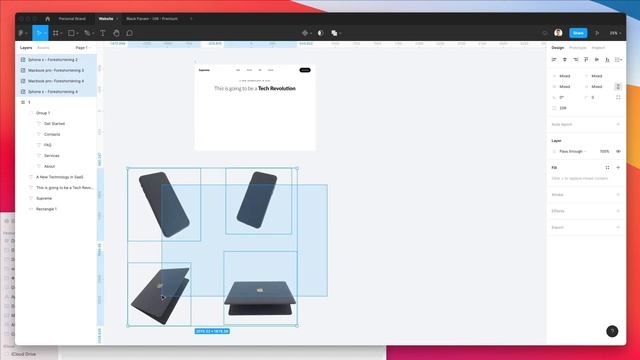Align selection to the right
Image resolution: width=640 pixels, height=360 pixels.
tap(576, 60)
